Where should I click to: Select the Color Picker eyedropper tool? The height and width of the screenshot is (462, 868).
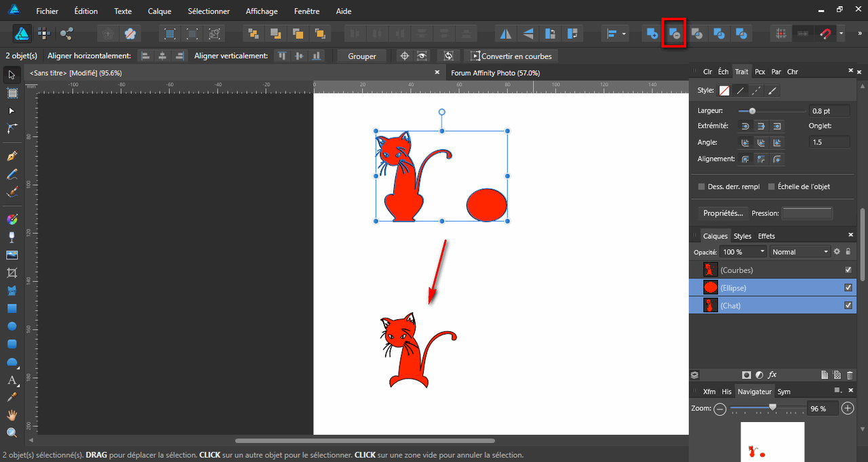12,397
